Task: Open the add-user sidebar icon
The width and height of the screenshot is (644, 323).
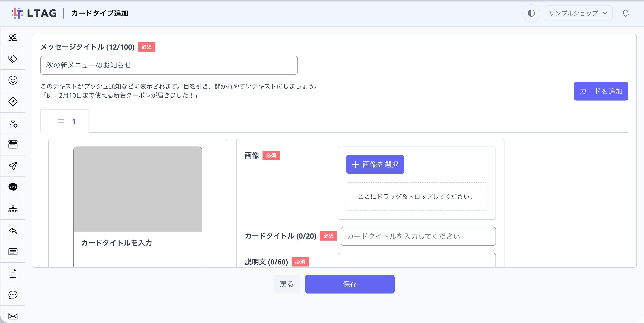Action: 13,123
